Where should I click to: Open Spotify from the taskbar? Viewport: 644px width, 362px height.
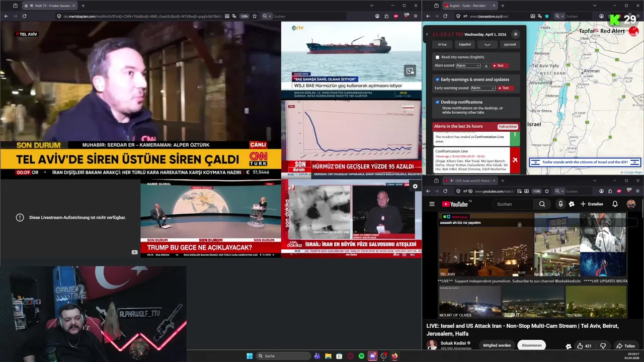pyautogui.click(x=361, y=356)
